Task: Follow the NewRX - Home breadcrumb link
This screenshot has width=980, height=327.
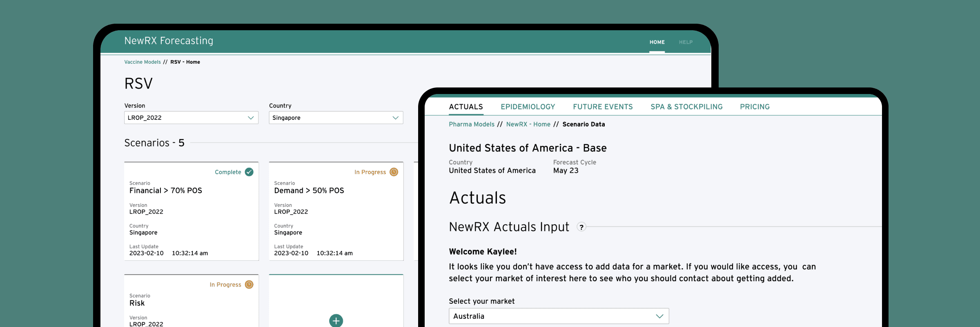Action: coord(528,124)
